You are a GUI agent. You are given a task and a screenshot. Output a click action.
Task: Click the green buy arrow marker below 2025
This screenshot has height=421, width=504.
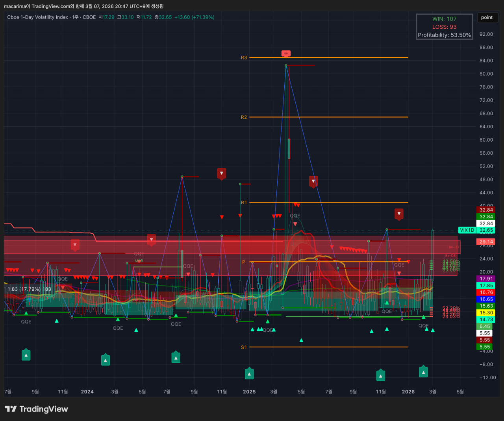pyautogui.click(x=249, y=374)
